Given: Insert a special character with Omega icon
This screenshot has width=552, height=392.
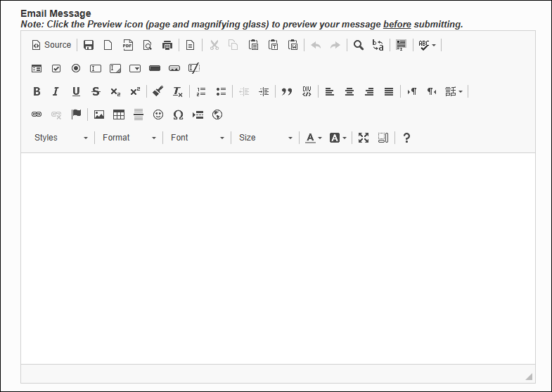Looking at the screenshot, I should (178, 115).
